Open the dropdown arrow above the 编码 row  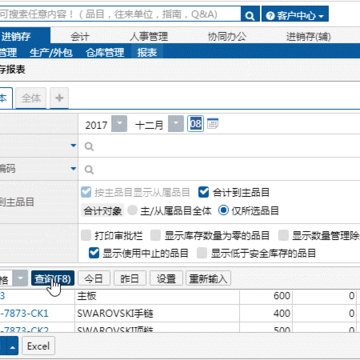point(74,146)
